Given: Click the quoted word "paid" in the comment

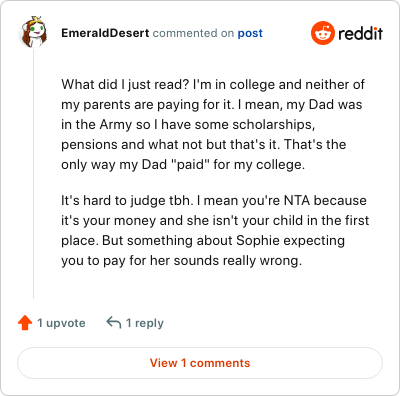Looking at the screenshot, I should point(190,165).
